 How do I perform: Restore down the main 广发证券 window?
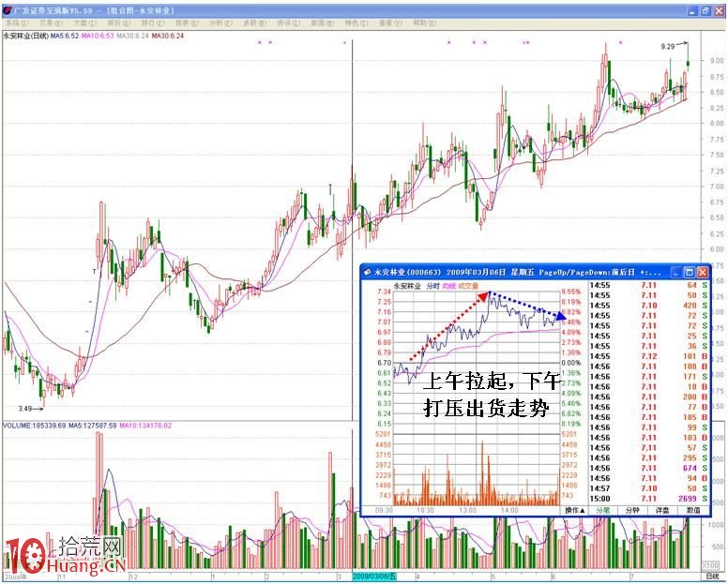point(705,10)
